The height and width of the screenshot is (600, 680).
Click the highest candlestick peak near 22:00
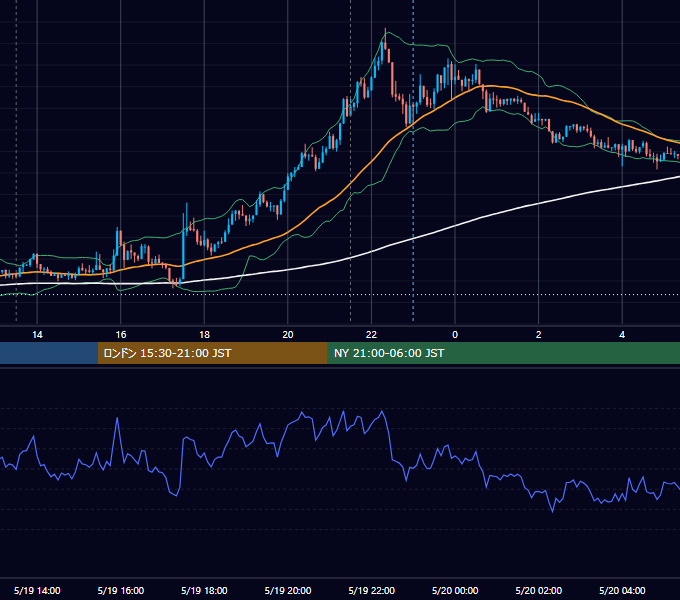pyautogui.click(x=385, y=39)
